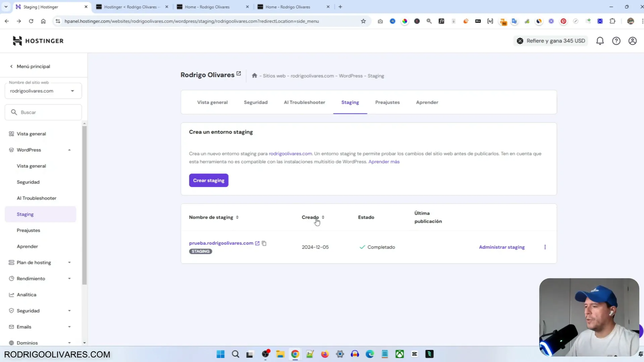Image resolution: width=644 pixels, height=362 pixels.
Task: Click the home icon in breadcrumb
Action: 254,75
